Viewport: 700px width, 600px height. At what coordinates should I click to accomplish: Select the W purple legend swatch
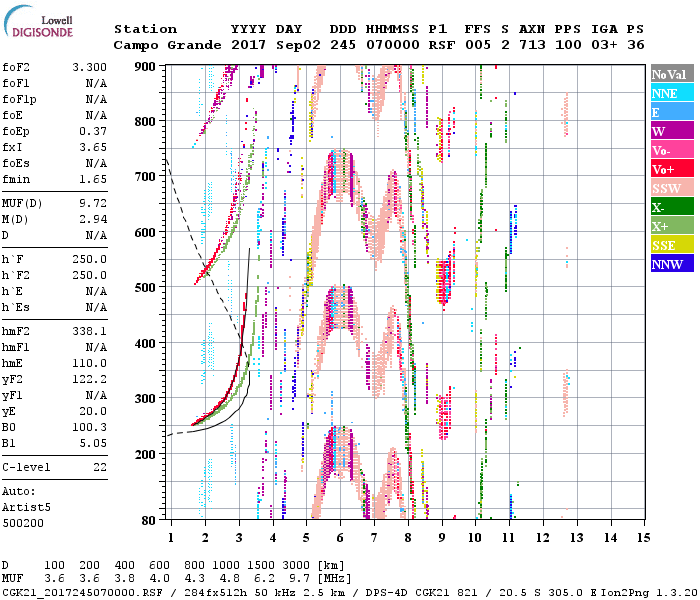pyautogui.click(x=672, y=131)
